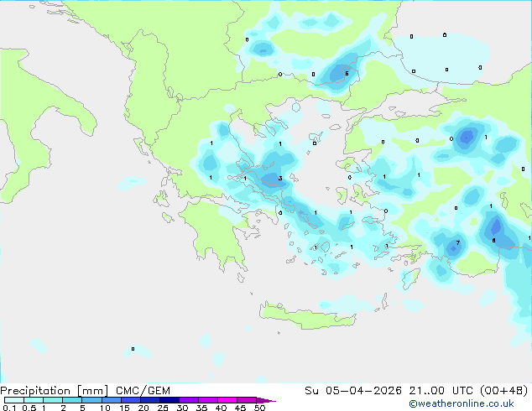Click the 'Precipitation [mm]' title text
This screenshot has height=411, width=532.
pos(55,391)
